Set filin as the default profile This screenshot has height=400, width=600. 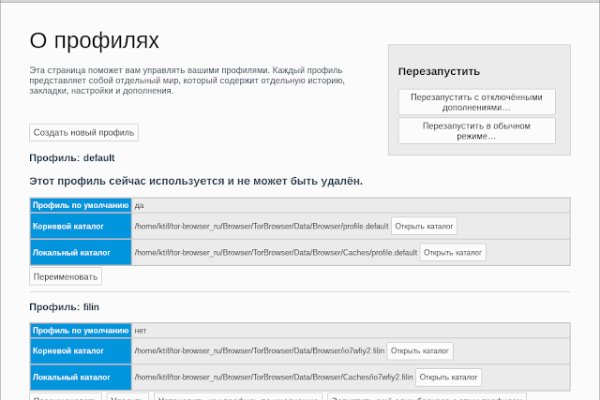click(237, 397)
